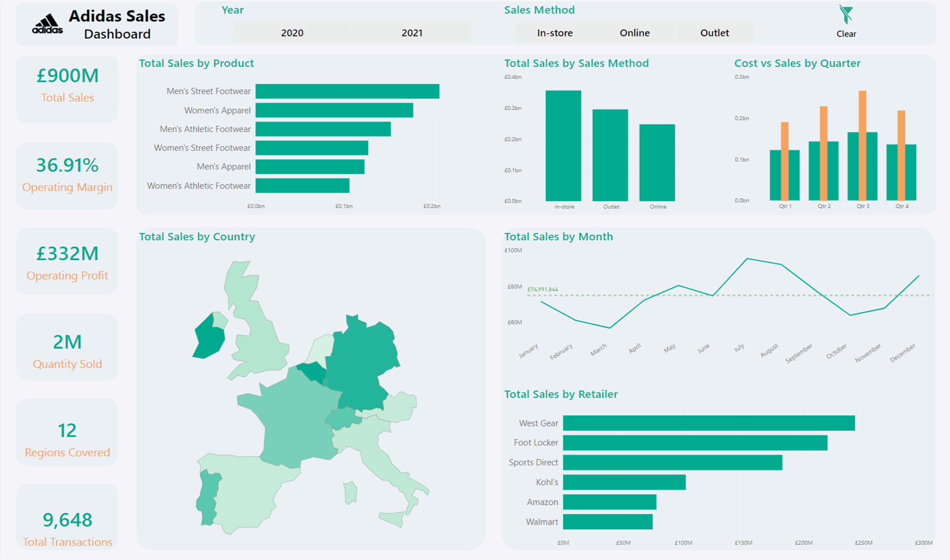The image size is (950, 560).
Task: Select the Kohl's retailer bar
Action: [x=625, y=482]
